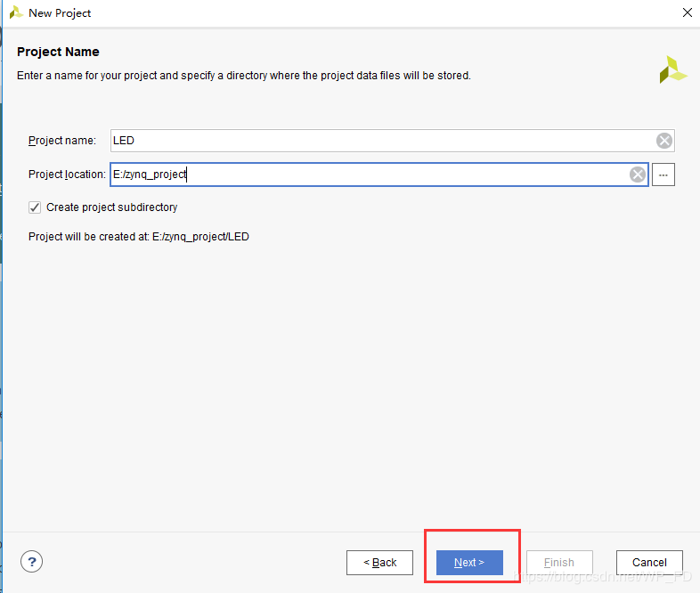Toggle the Create project subdirectory checkbox
700x593 pixels.
[35, 207]
